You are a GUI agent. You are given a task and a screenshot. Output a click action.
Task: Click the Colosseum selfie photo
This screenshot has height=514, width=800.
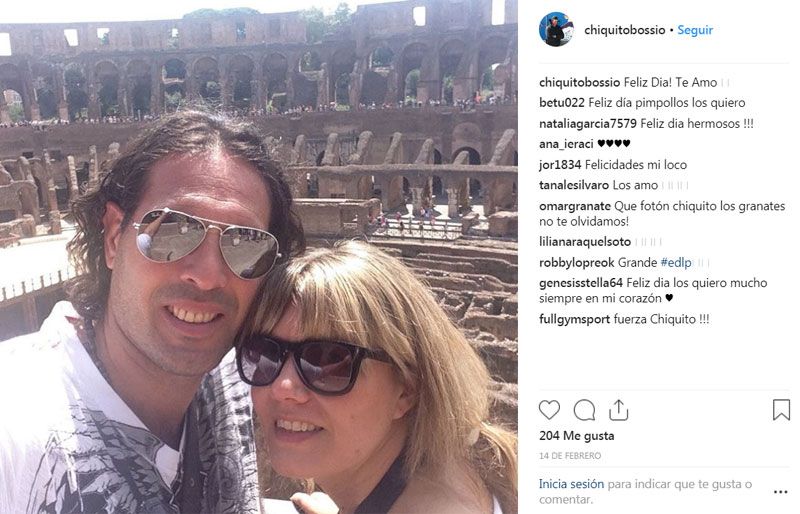(259, 257)
